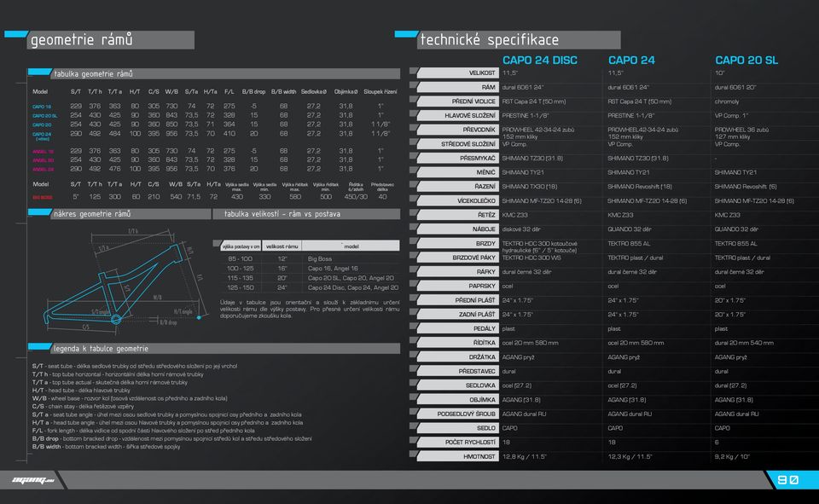Click the DRŽÁTKA row label

(x=457, y=356)
